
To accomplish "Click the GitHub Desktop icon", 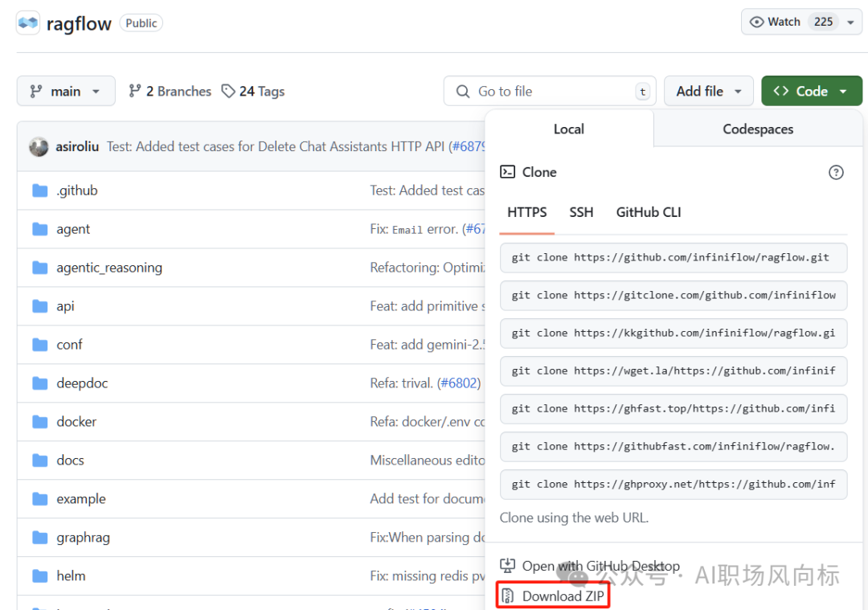I will [508, 566].
